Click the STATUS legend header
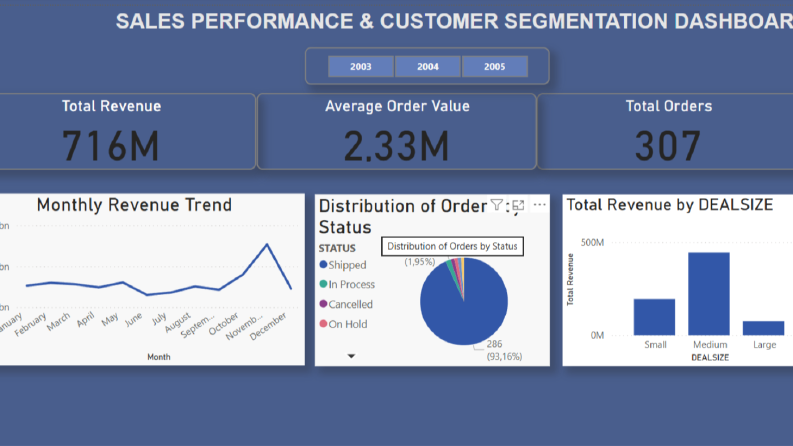 pyautogui.click(x=337, y=248)
